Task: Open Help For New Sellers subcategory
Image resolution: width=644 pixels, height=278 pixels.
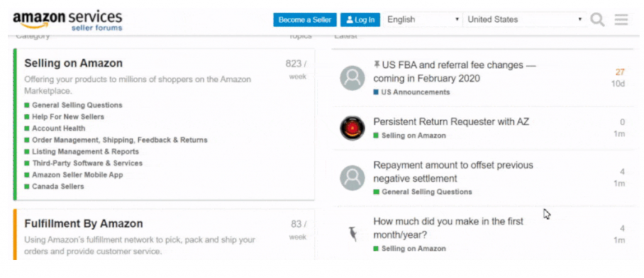Action: tap(68, 116)
